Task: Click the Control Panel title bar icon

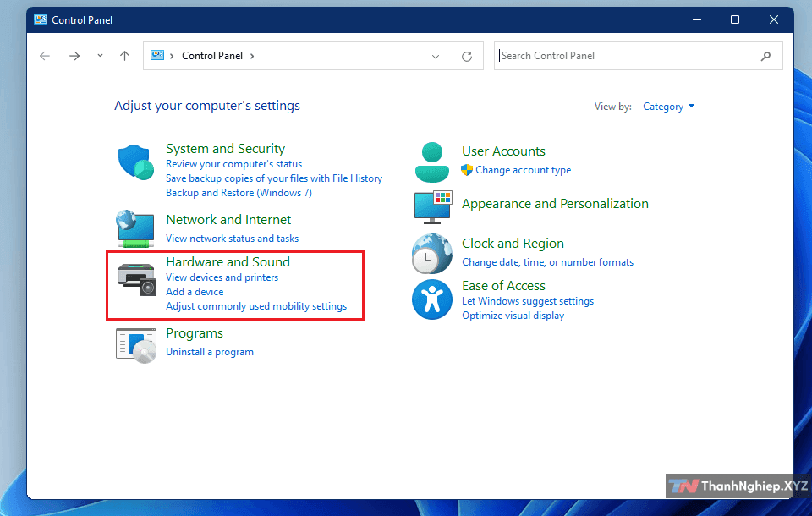Action: pyautogui.click(x=41, y=19)
